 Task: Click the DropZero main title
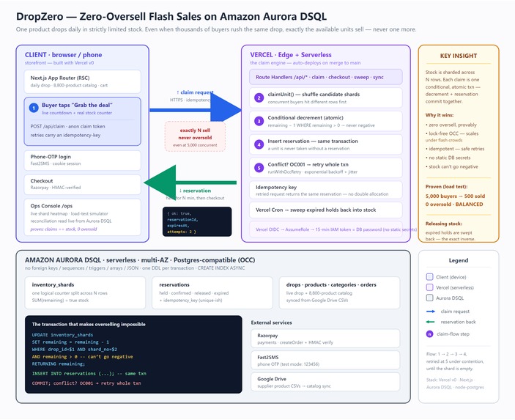pos(171,16)
